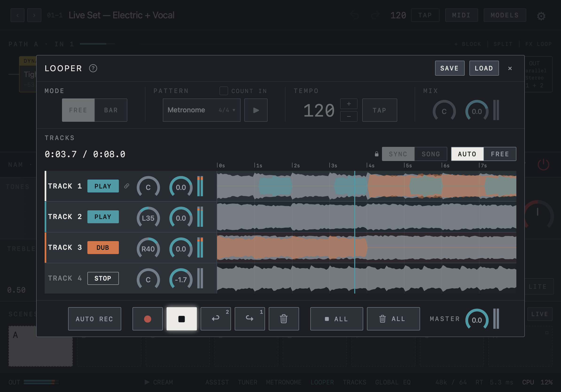Click the lock icon next to SYNC
The height and width of the screenshot is (392, 561).
point(377,154)
